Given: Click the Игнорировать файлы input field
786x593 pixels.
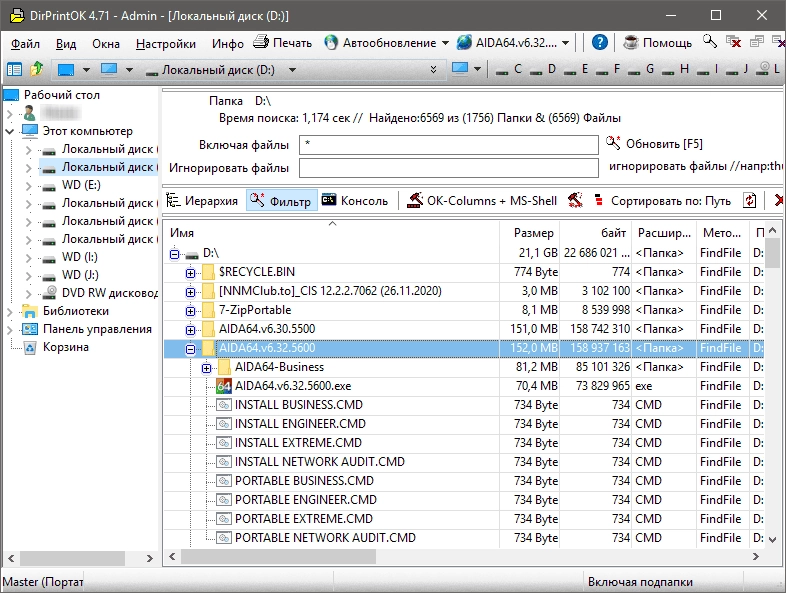Looking at the screenshot, I should point(449,168).
